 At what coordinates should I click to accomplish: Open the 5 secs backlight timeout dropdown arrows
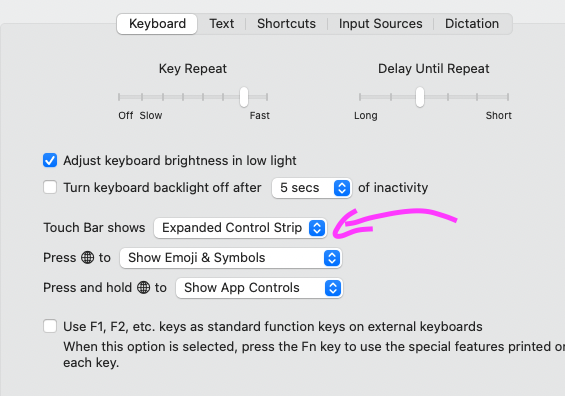pyautogui.click(x=342, y=188)
